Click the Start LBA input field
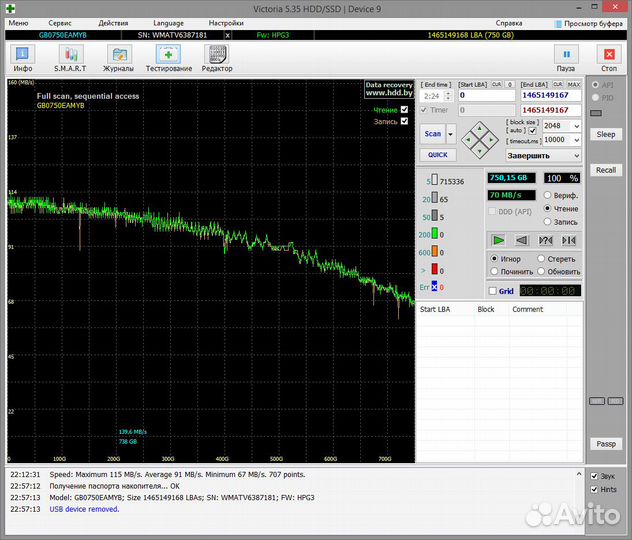This screenshot has width=632, height=540. tap(484, 96)
